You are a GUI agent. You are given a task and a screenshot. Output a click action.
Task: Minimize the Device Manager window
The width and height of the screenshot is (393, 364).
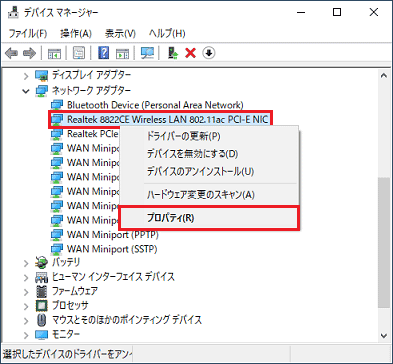pos(301,12)
